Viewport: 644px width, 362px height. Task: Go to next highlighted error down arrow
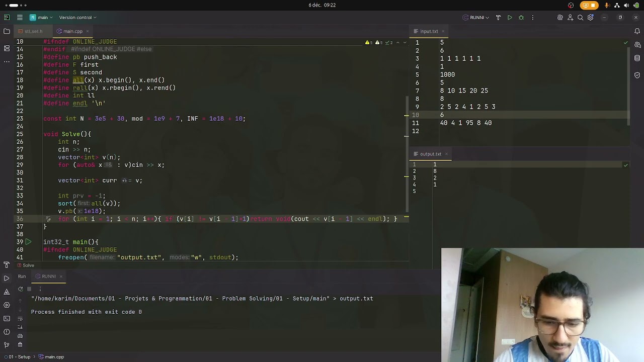coord(405,43)
